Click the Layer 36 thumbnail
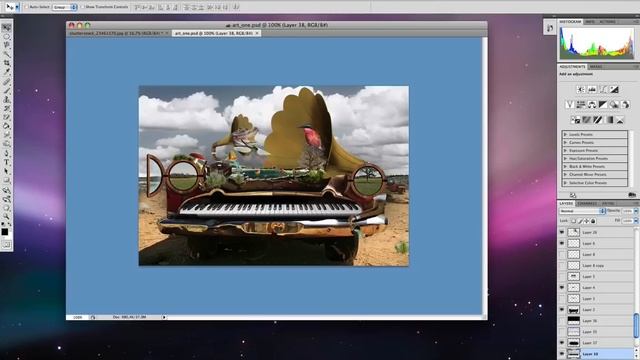The width and height of the screenshot is (640, 360). (x=573, y=321)
